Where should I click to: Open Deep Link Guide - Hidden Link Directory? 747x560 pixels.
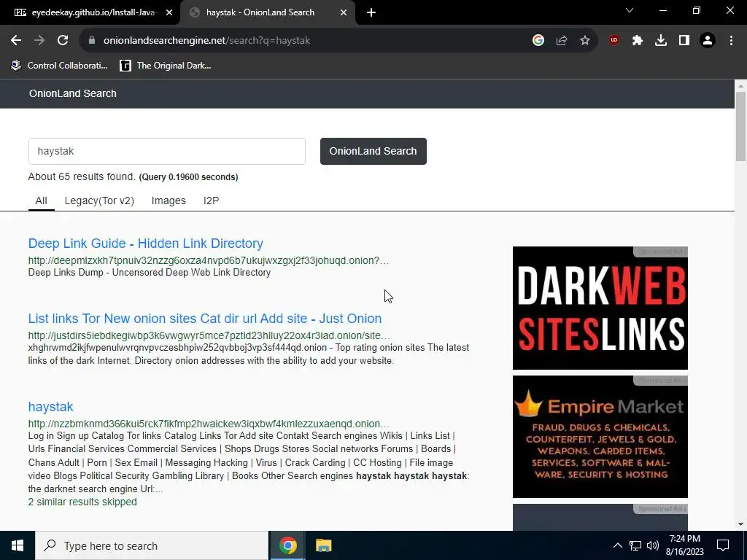(x=145, y=244)
